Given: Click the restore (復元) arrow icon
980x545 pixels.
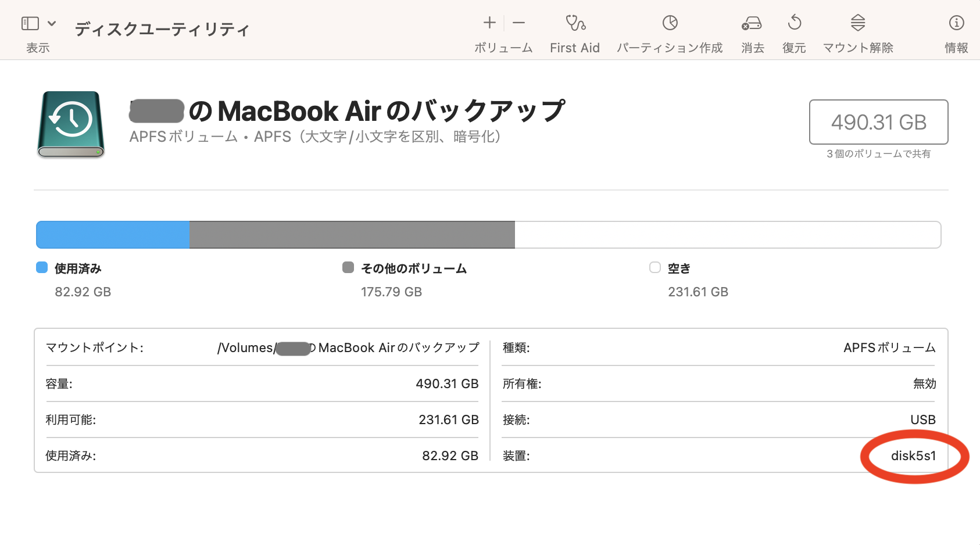Looking at the screenshot, I should click(x=795, y=23).
